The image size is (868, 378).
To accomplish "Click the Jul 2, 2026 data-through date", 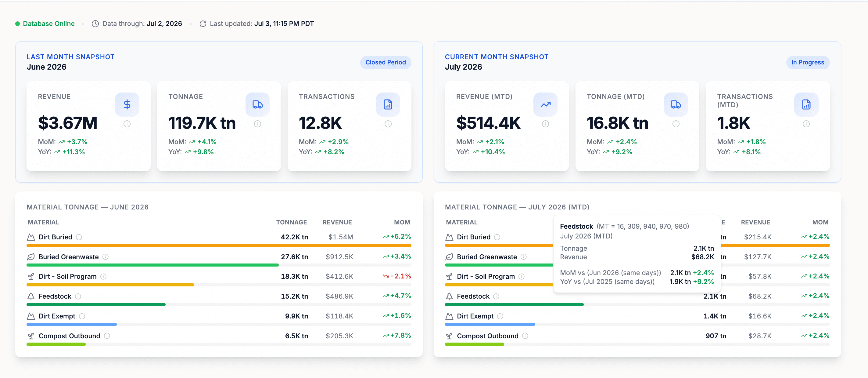I will [x=164, y=24].
